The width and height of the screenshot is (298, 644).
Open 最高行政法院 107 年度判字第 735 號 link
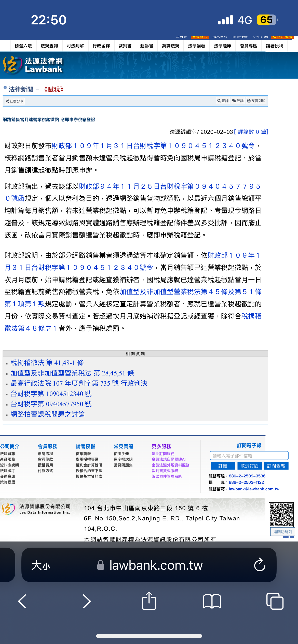[79, 383]
